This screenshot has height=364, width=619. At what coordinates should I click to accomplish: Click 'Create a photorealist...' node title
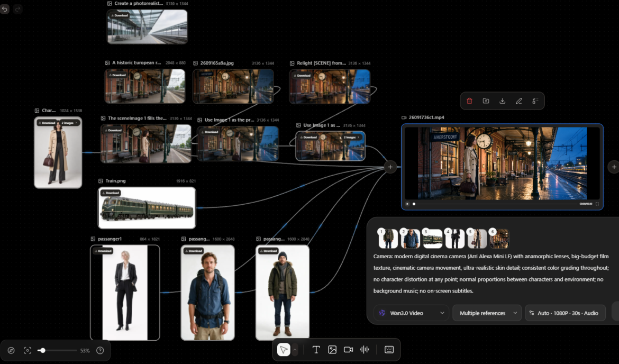pyautogui.click(x=139, y=3)
